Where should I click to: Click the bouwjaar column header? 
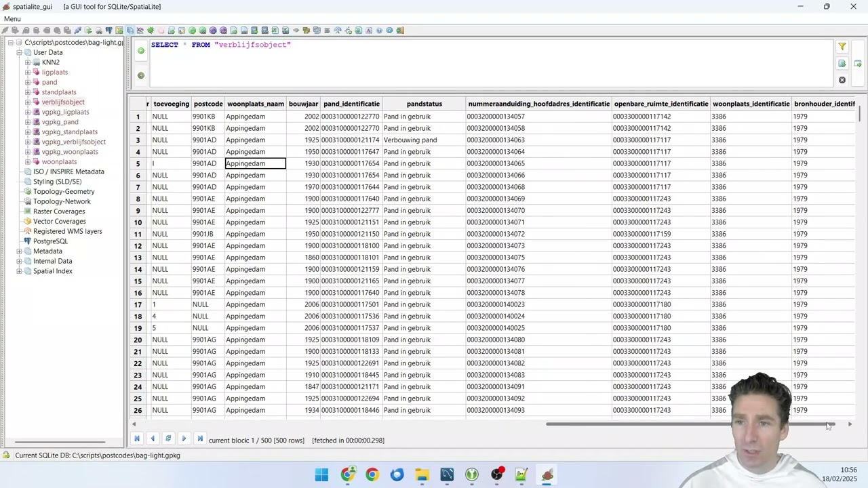click(x=303, y=104)
